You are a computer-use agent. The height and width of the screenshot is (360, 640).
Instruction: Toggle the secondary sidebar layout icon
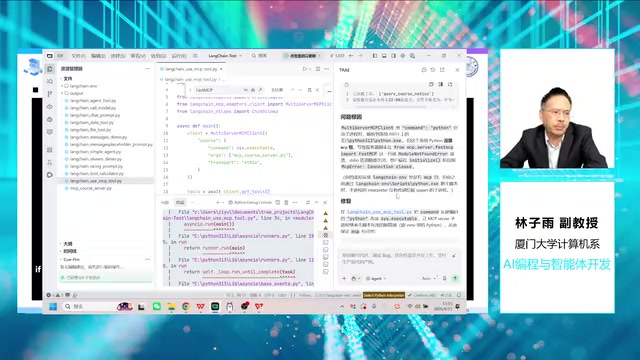click(x=393, y=56)
